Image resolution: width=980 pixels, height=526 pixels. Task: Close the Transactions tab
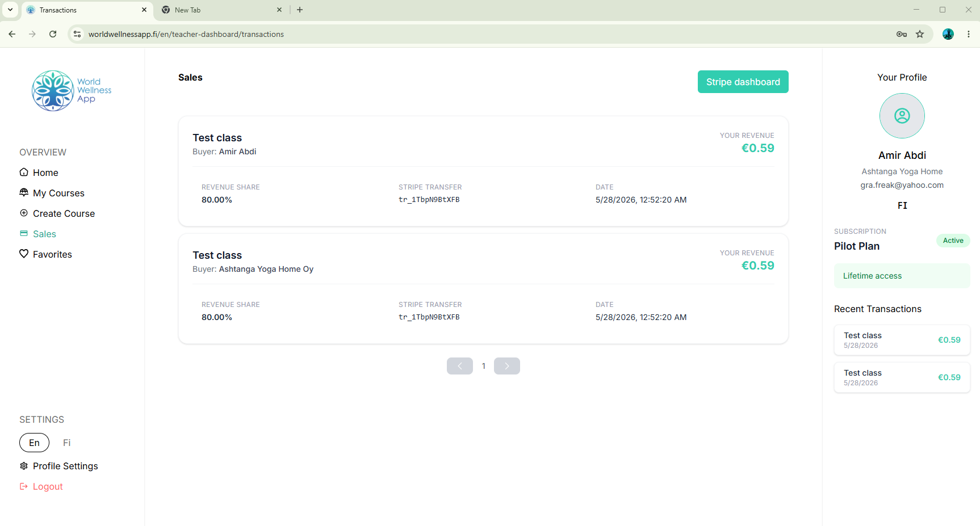pyautogui.click(x=144, y=10)
